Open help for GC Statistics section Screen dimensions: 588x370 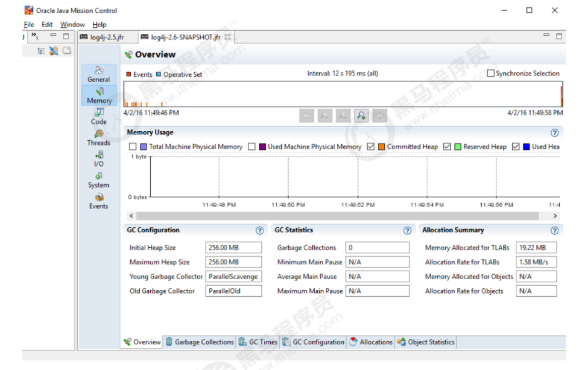click(x=407, y=230)
